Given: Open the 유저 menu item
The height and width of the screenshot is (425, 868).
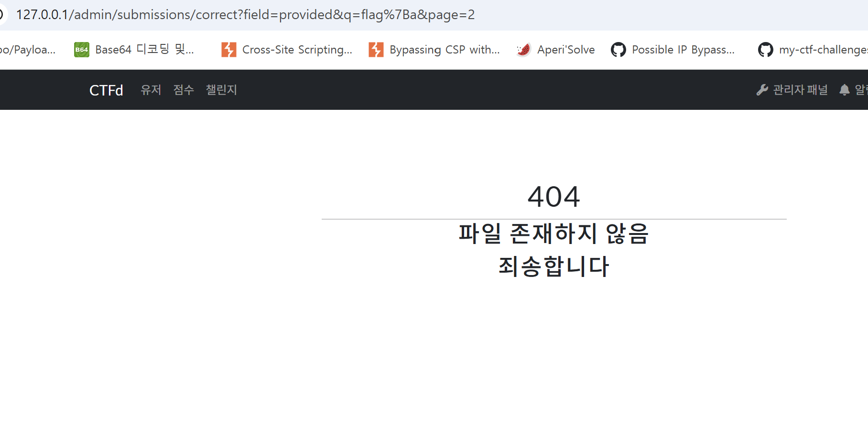Looking at the screenshot, I should [x=151, y=90].
